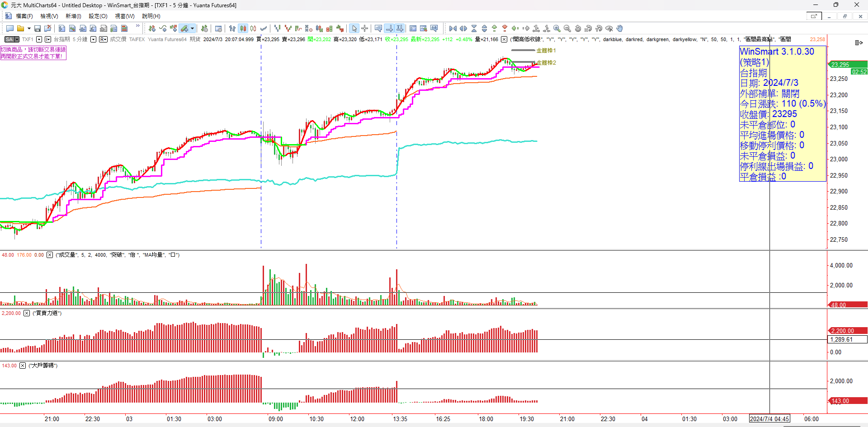The height and width of the screenshot is (427, 868).
Task: Click the 02:52 countdown label
Action: coord(859,72)
